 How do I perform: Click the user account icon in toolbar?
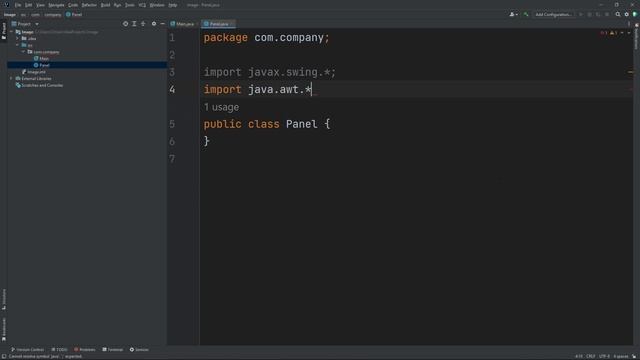point(513,14)
